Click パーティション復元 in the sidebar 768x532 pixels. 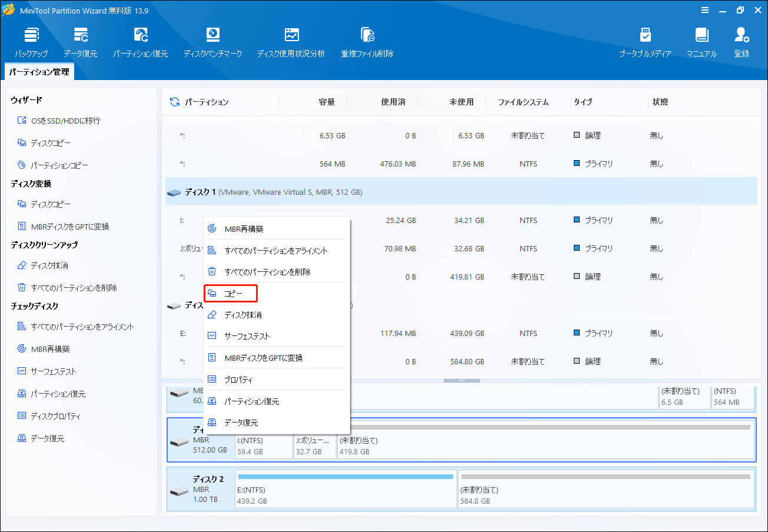click(x=51, y=394)
